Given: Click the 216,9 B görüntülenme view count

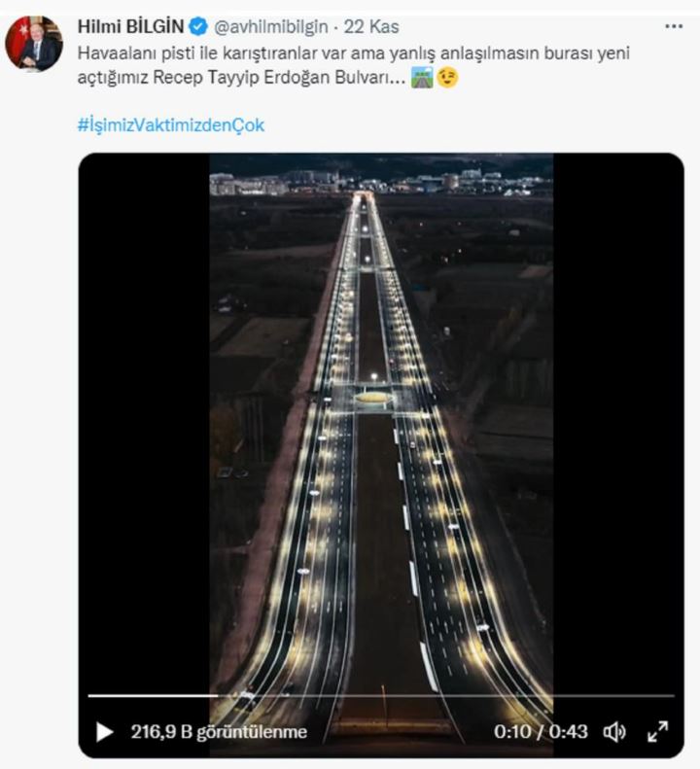Looking at the screenshot, I should pos(219,732).
